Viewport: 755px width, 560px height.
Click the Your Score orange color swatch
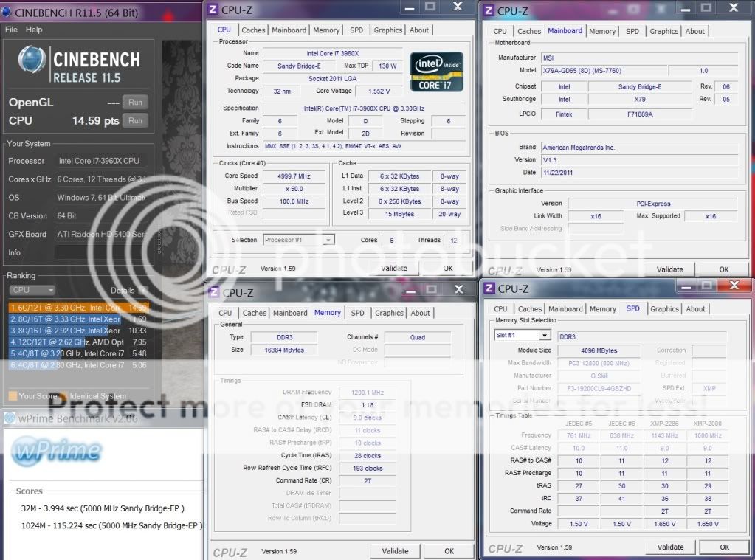tap(13, 396)
